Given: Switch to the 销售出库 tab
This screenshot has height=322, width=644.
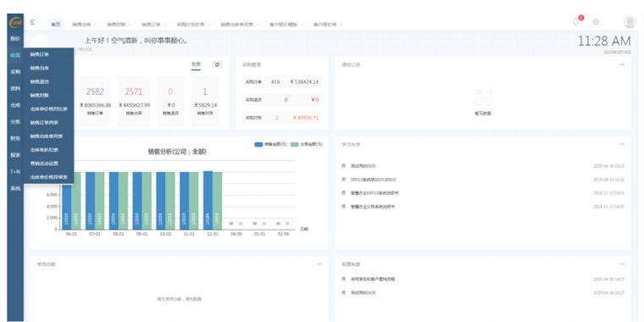Looking at the screenshot, I should [81, 25].
